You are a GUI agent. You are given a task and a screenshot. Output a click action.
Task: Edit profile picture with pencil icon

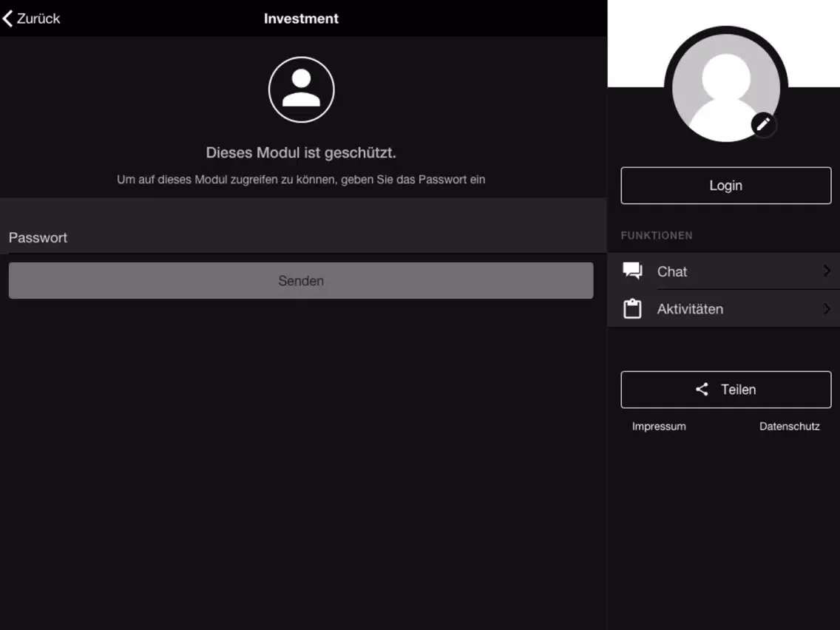pyautogui.click(x=763, y=124)
